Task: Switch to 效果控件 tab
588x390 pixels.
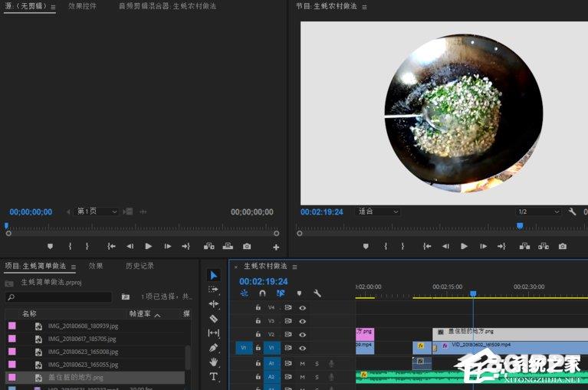Action: point(82,6)
